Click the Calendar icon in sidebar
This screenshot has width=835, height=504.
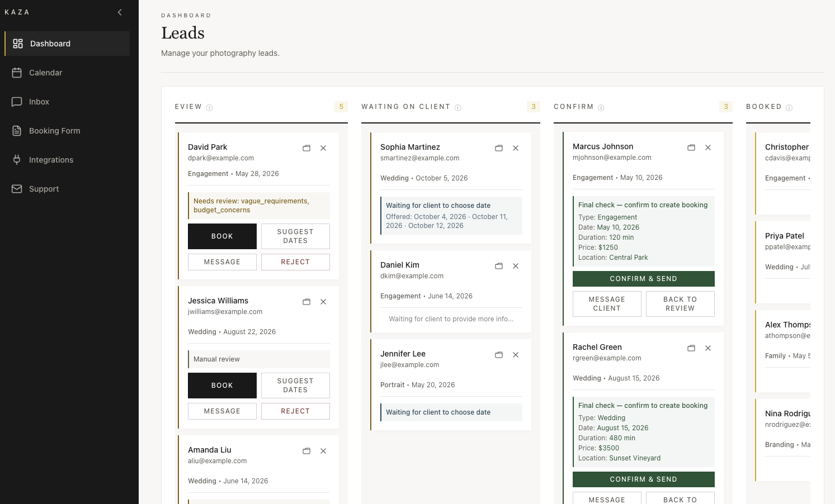click(17, 73)
